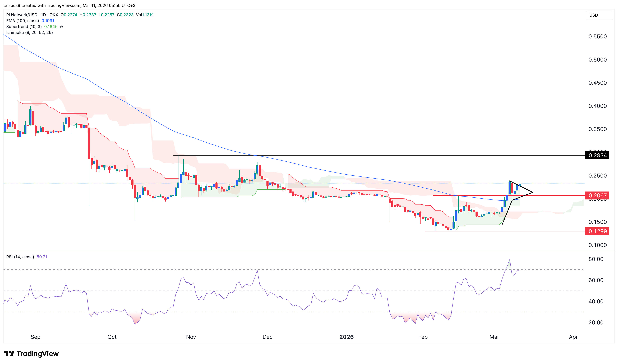The width and height of the screenshot is (618, 364).
Task: Open the RSI (14, close) legend
Action: pos(26,257)
